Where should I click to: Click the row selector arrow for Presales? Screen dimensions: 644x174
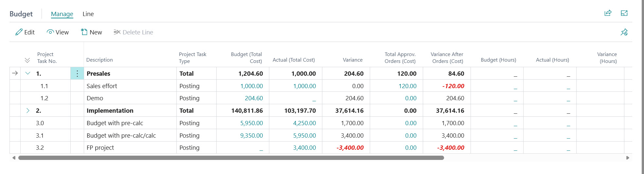[15, 73]
